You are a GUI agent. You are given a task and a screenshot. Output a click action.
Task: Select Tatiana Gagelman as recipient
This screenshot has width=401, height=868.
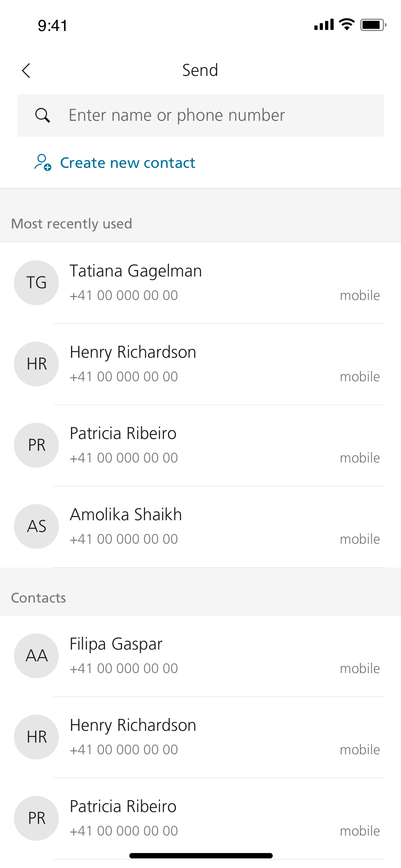135,271
